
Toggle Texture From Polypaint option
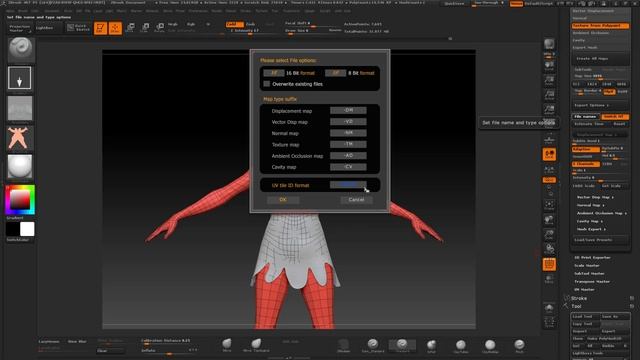tap(600, 25)
